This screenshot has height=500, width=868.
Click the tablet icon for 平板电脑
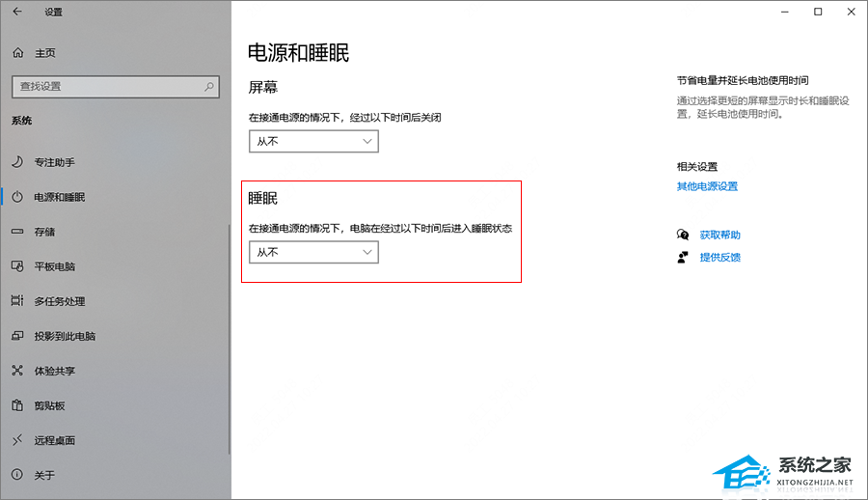(17, 266)
